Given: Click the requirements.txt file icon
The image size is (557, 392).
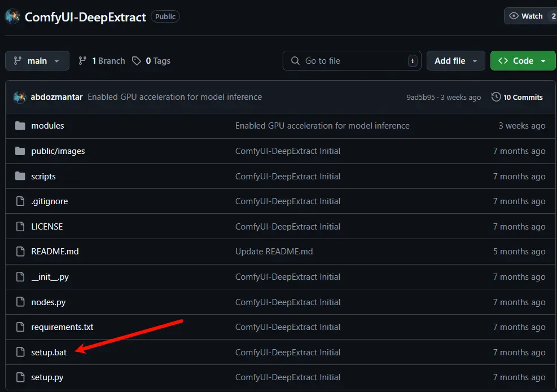Looking at the screenshot, I should pos(20,327).
